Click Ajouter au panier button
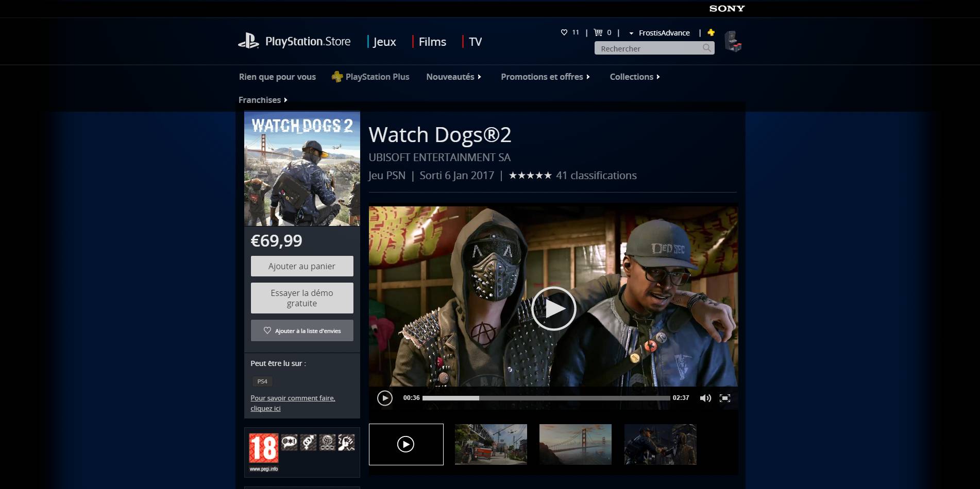 [x=302, y=266]
